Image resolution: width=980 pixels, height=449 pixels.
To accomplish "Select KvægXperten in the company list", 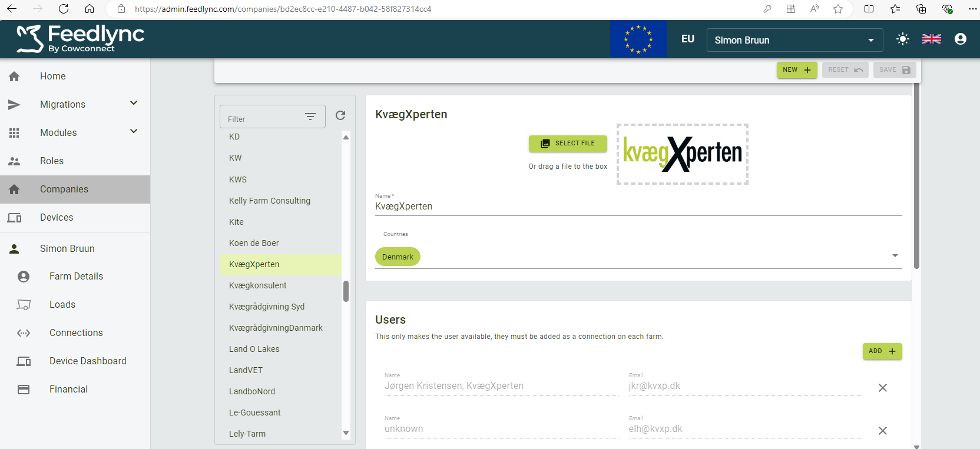I will 281,264.
